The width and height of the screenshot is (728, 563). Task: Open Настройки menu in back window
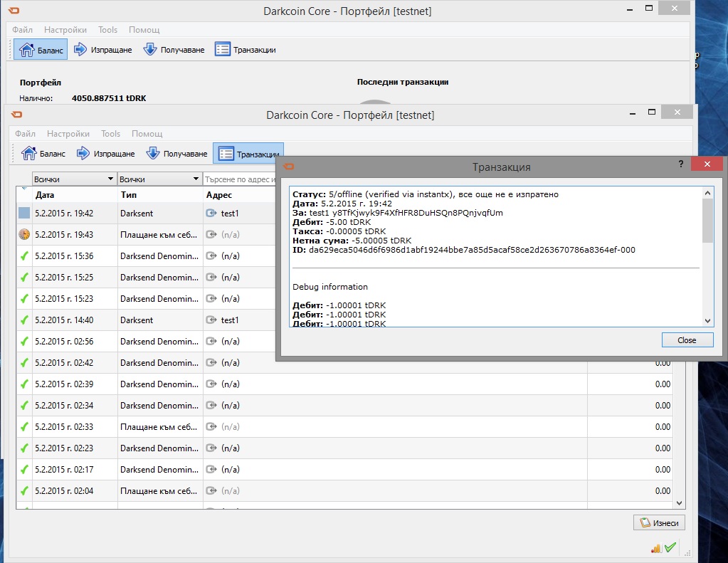tap(65, 30)
